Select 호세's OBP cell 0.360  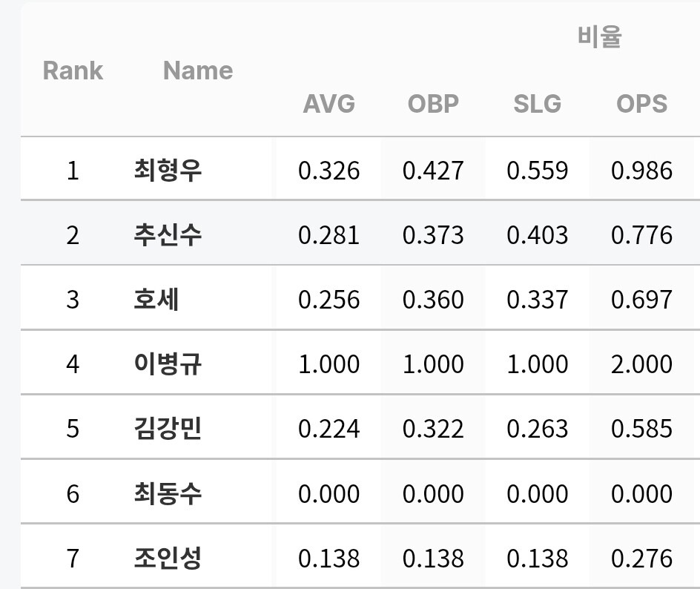click(x=433, y=300)
